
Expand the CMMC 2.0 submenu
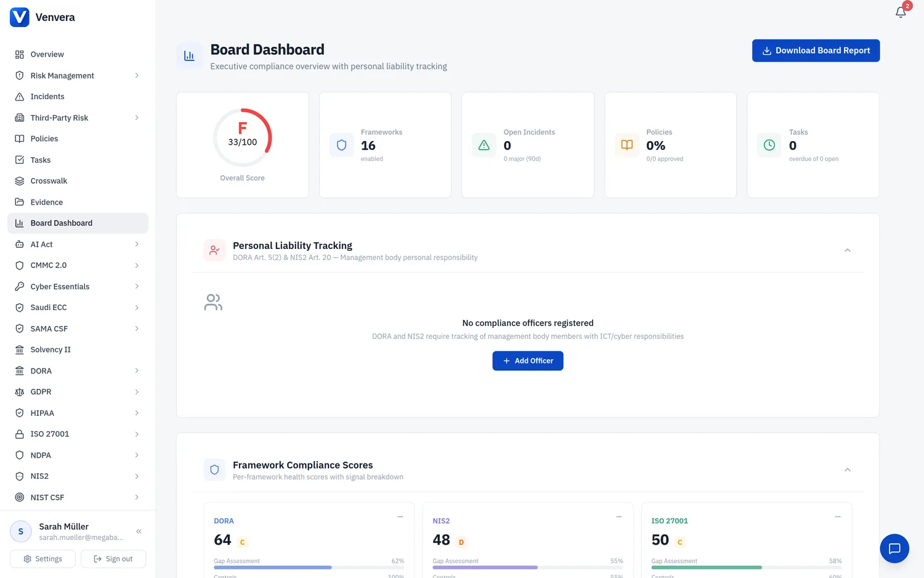[137, 266]
